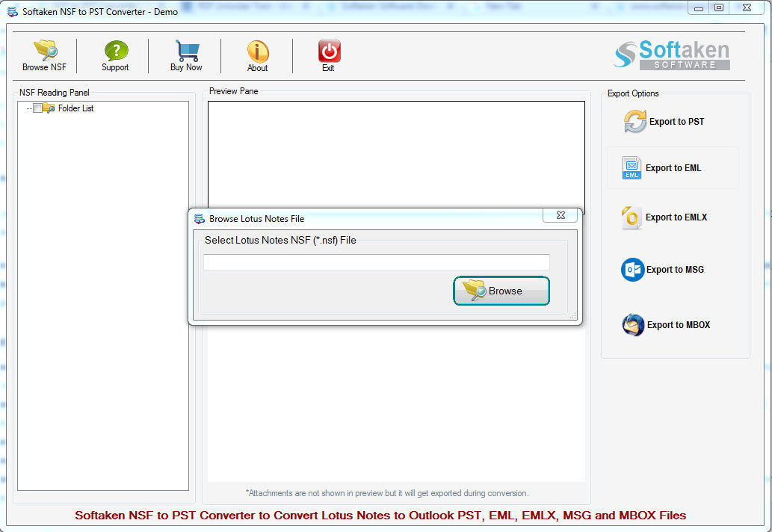Select Export to PST option
The height and width of the screenshot is (532, 772).
(x=664, y=122)
